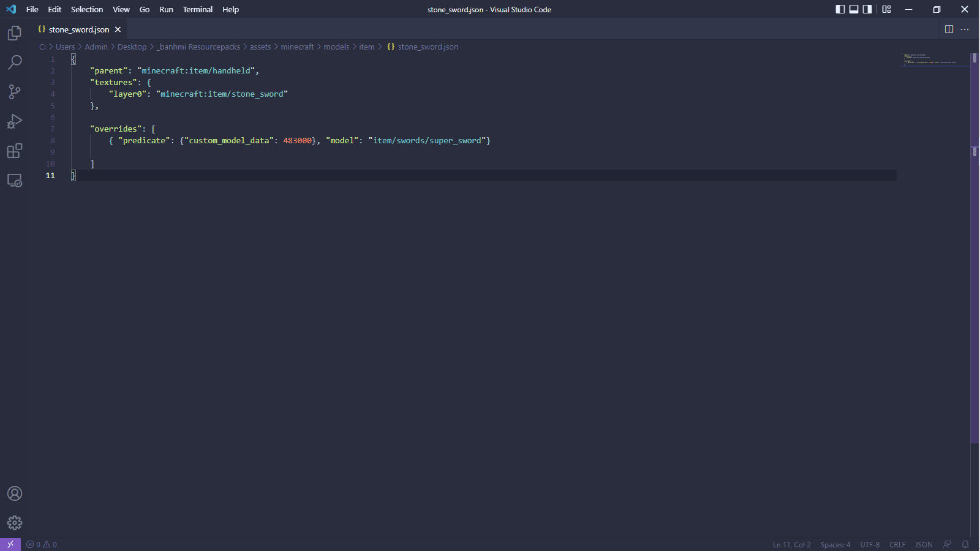
Task: Expand the C: breadcrumb
Action: (x=42, y=47)
